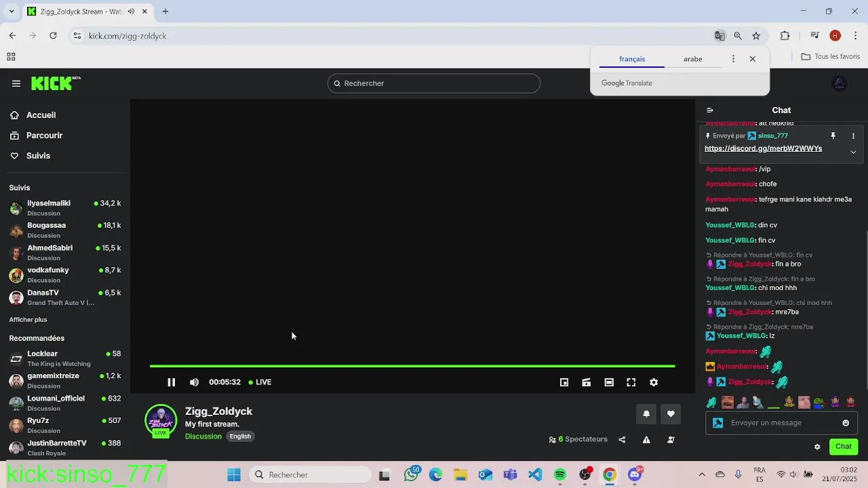This screenshot has height=488, width=868.
Task: Open the hamburger sidebar menu
Action: 16,83
